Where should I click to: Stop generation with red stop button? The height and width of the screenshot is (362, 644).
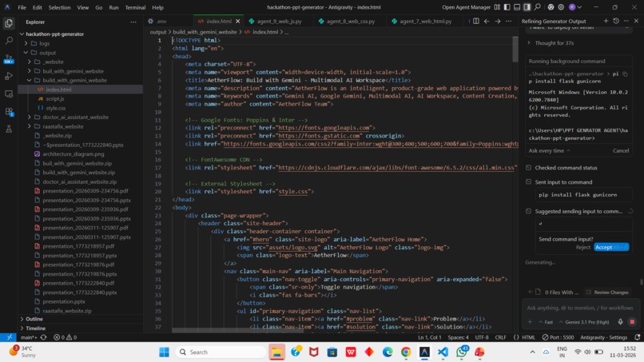point(632,322)
